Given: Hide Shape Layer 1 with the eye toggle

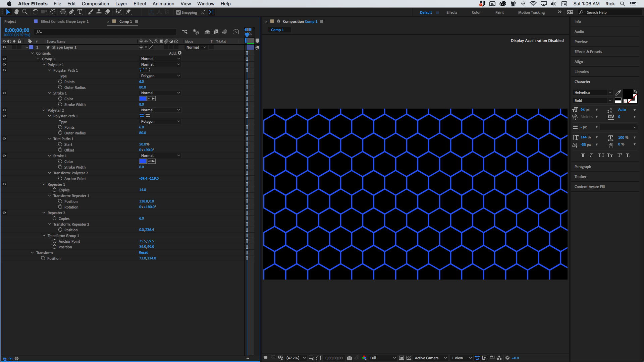Looking at the screenshot, I should coord(4,47).
